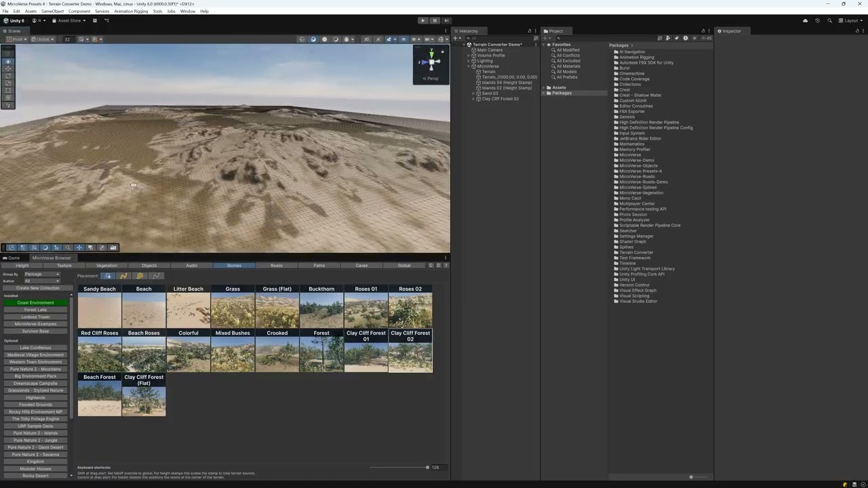This screenshot has width=868, height=488.
Task: Select the Move tool in scene tools
Action: click(8, 68)
